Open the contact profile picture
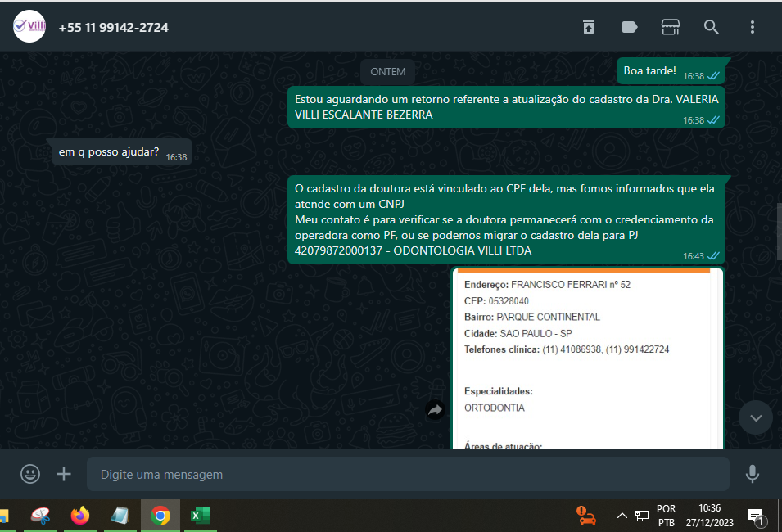The image size is (782, 532). (x=29, y=26)
